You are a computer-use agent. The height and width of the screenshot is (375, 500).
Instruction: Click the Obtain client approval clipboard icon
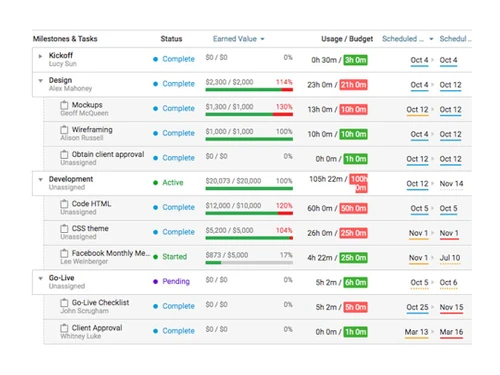(64, 154)
